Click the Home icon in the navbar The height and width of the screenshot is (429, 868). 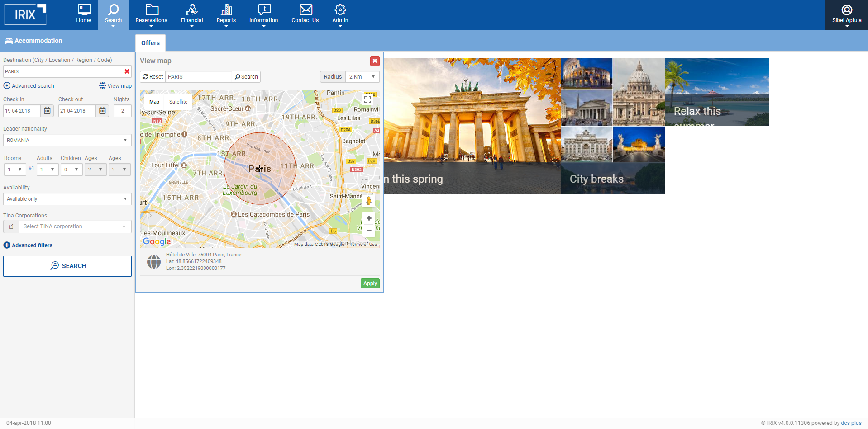[84, 14]
